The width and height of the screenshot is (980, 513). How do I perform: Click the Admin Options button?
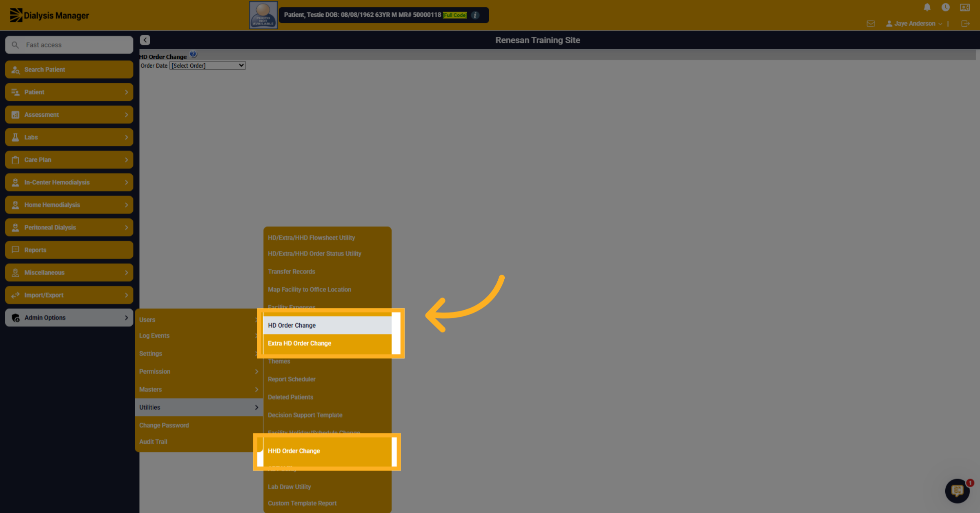69,318
